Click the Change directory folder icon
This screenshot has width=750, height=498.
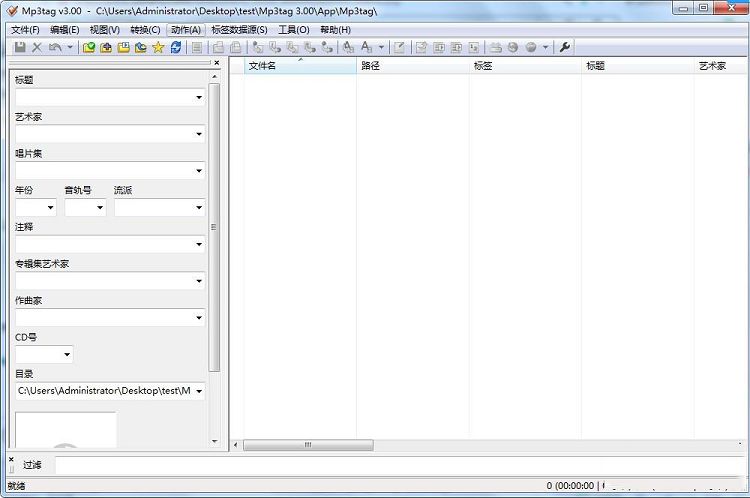(x=89, y=47)
